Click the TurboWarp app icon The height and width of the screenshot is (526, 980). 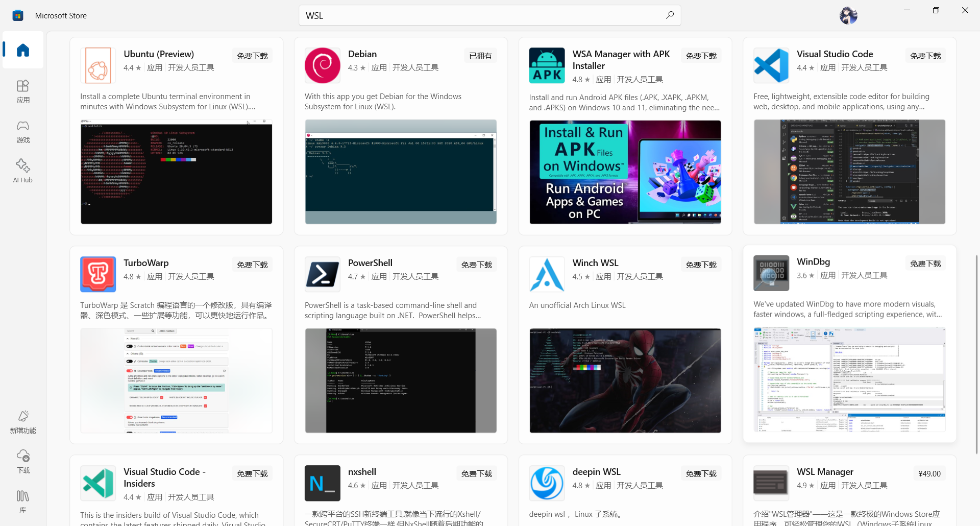click(98, 274)
